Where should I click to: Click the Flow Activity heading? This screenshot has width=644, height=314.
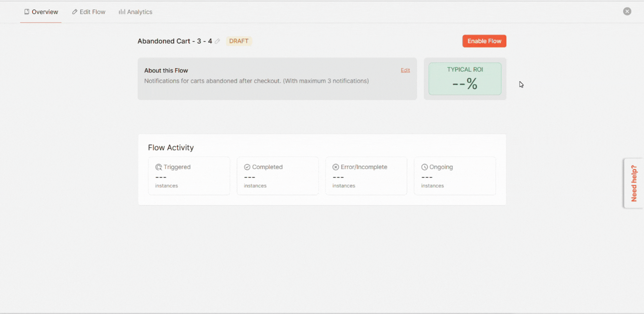coord(171,147)
